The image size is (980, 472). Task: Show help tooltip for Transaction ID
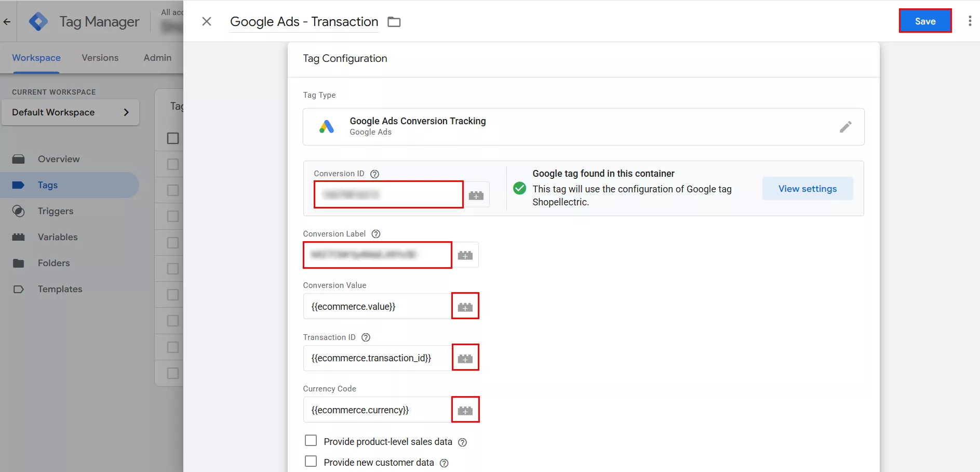point(366,337)
